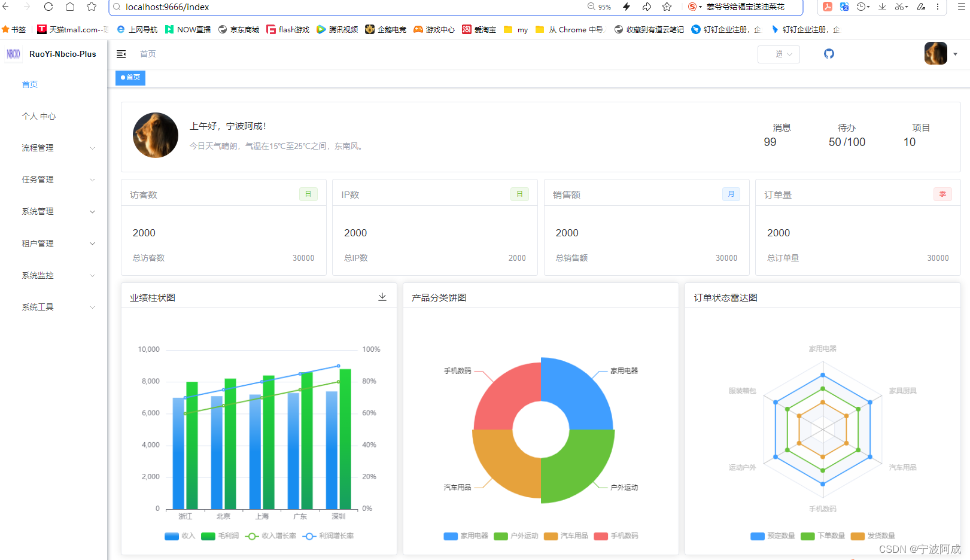The height and width of the screenshot is (560, 970).
Task: Click the Sogou search engine icon
Action: click(x=692, y=7)
